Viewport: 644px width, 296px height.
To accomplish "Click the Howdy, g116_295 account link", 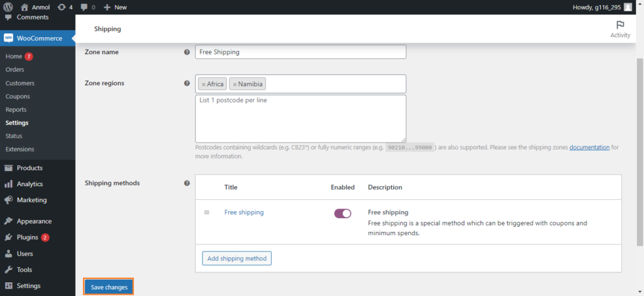I will pos(596,7).
